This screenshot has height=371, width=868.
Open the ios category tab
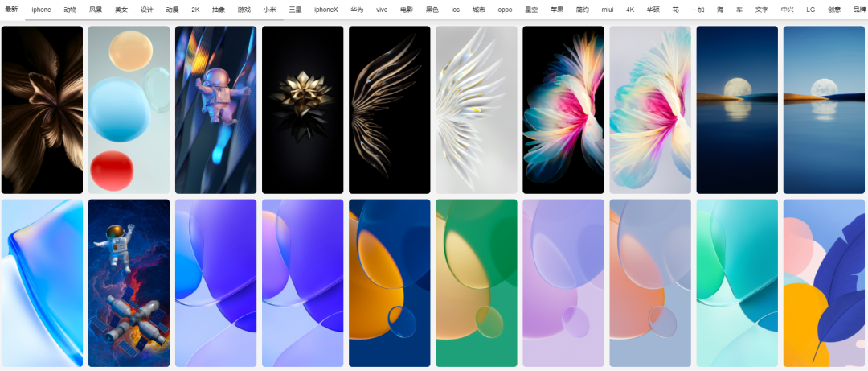click(x=456, y=10)
